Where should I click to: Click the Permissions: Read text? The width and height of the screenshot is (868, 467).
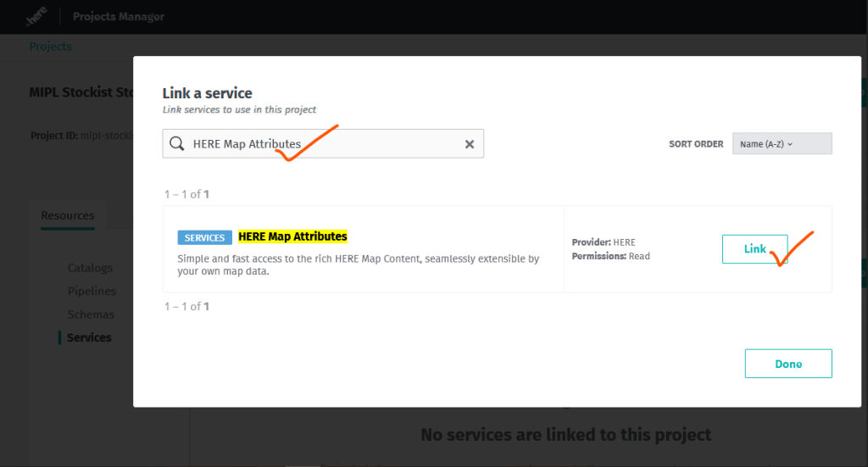click(610, 256)
